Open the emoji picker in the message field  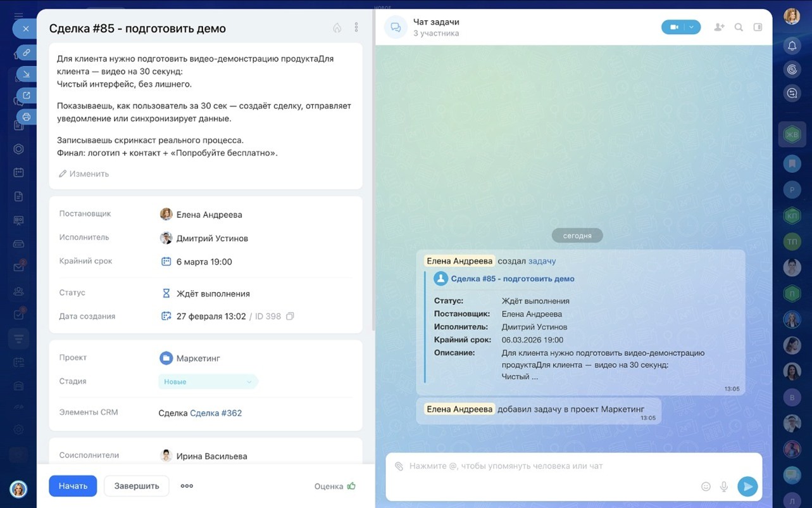click(706, 486)
